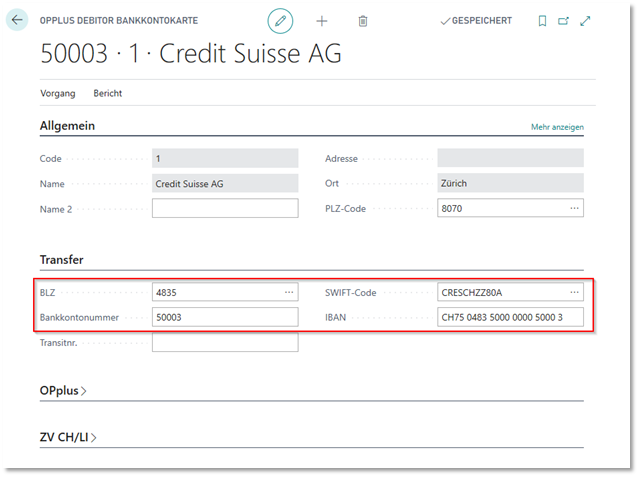Screen dimensions: 639x477
Task: Click the empty Adresse field
Action: coord(510,158)
